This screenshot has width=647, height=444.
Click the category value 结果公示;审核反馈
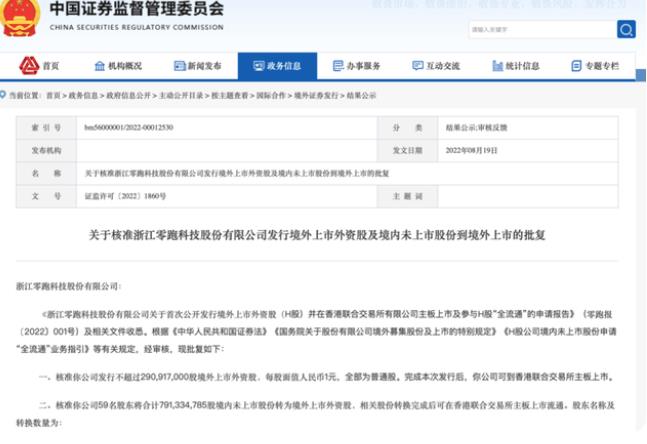476,128
